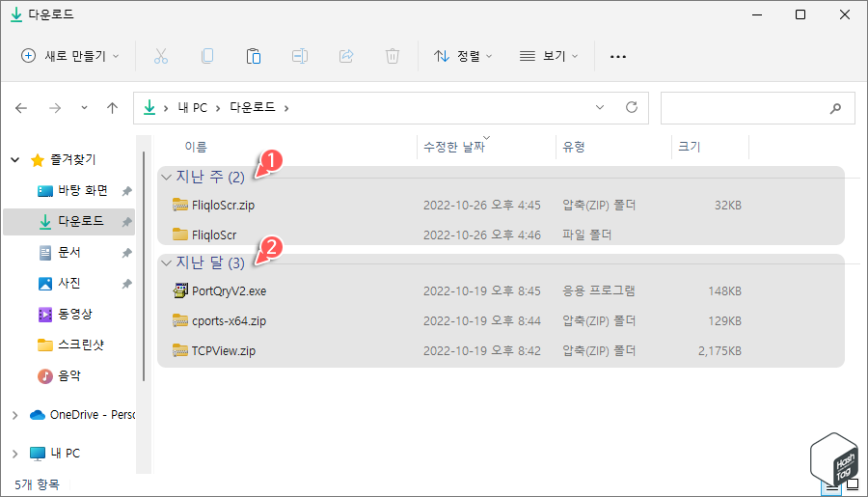868x497 pixels.
Task: Click chevron after 다운로드 in address bar
Action: click(x=286, y=108)
